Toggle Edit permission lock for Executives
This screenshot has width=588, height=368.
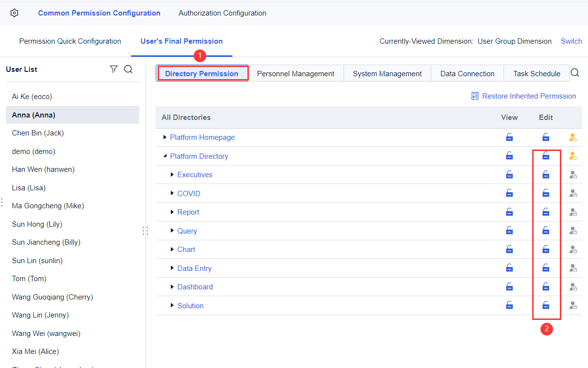[546, 175]
